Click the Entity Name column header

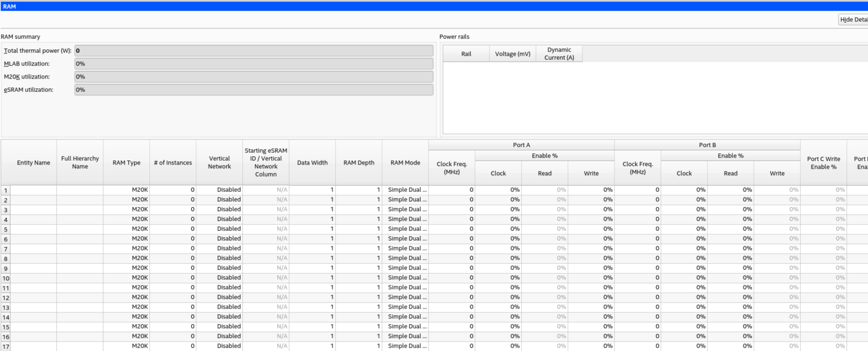pos(34,163)
